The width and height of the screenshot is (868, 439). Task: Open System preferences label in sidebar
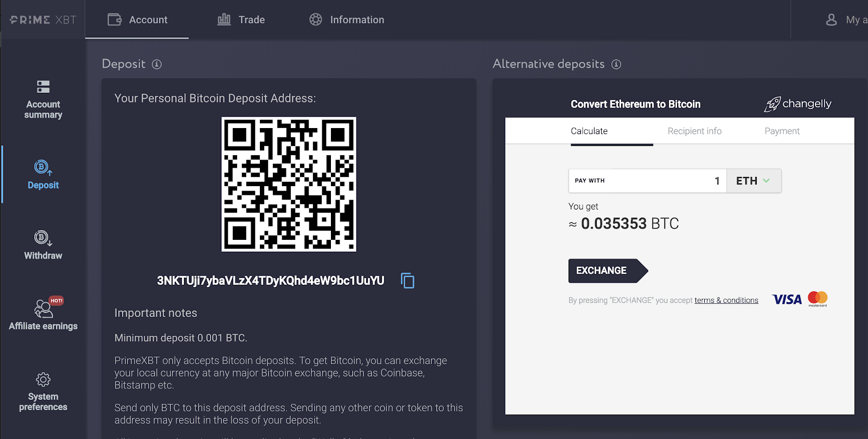click(x=43, y=402)
